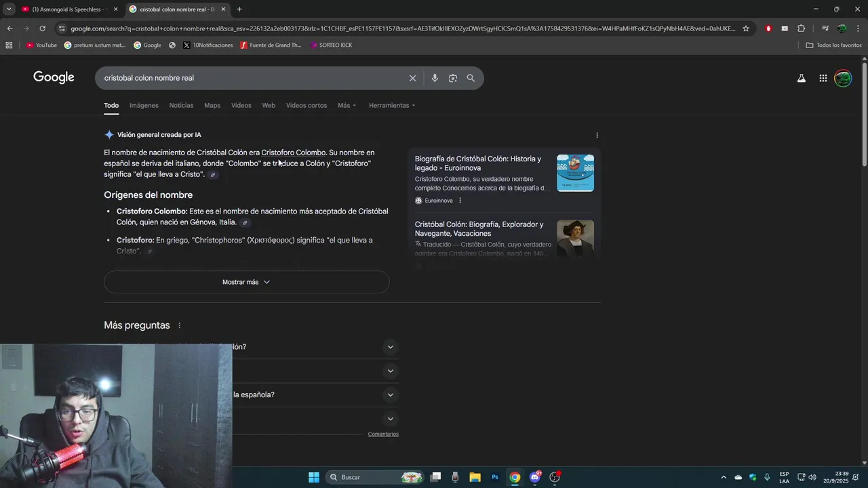Open bookmarks bar apps grid icon
The width and height of the screenshot is (868, 488).
9,45
